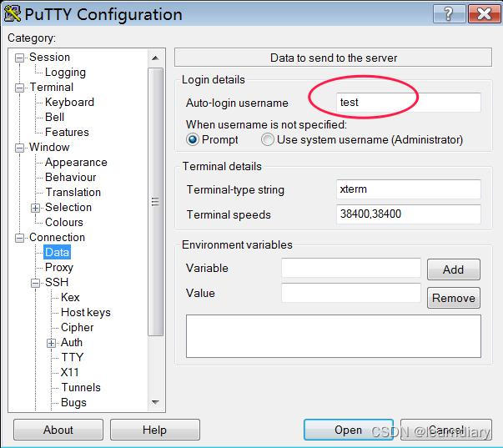Focus the Auto-login username field

pyautogui.click(x=409, y=103)
